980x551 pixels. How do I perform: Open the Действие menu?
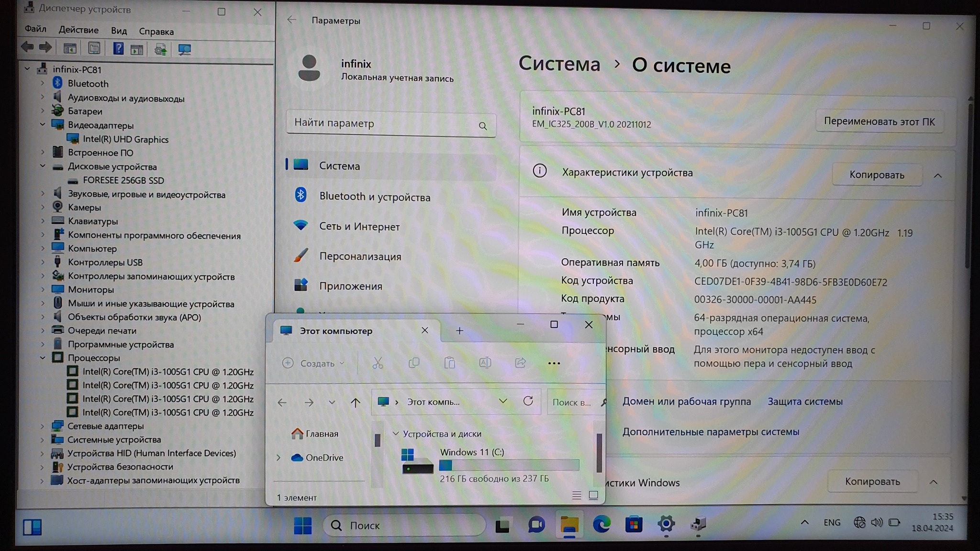[78, 30]
